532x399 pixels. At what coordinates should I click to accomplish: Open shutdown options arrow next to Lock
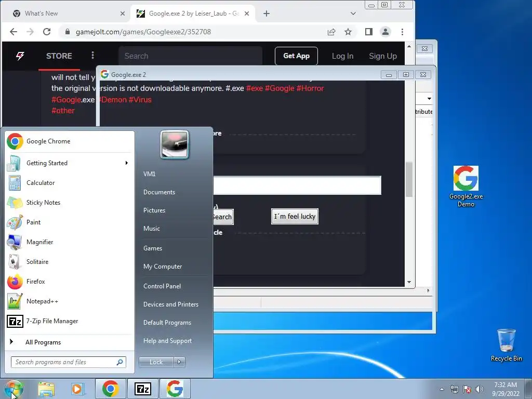pyautogui.click(x=179, y=362)
